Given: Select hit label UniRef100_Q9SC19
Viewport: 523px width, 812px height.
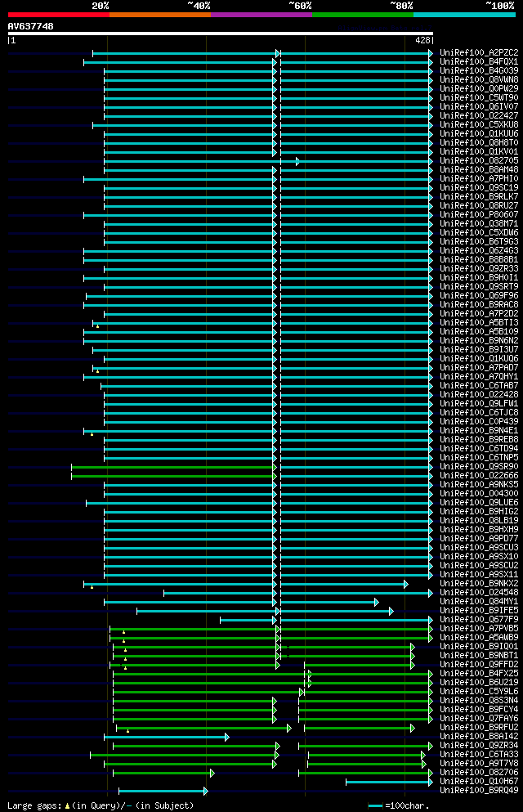Looking at the screenshot, I should 479,188.
